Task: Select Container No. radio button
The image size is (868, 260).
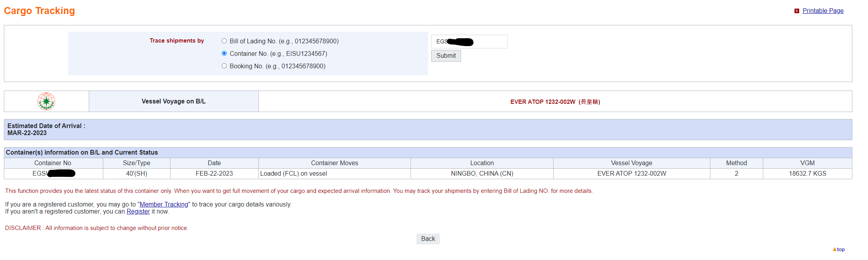Action: tap(224, 53)
